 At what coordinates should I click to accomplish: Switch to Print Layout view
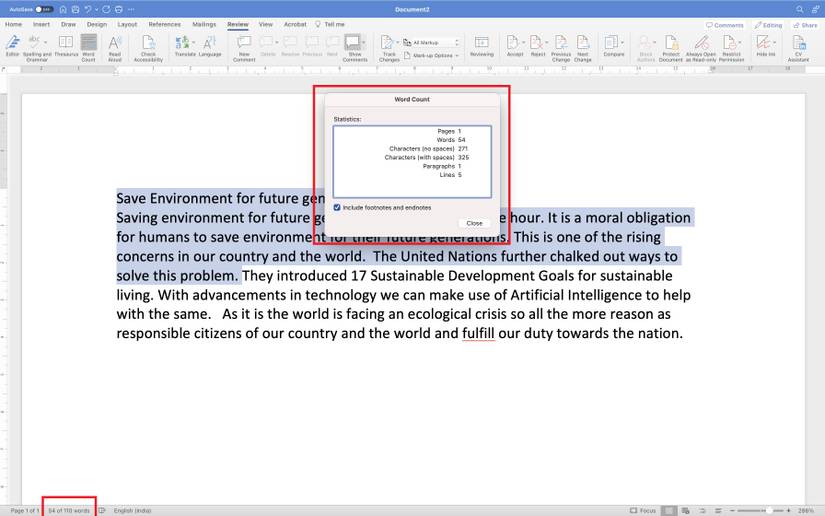click(669, 511)
